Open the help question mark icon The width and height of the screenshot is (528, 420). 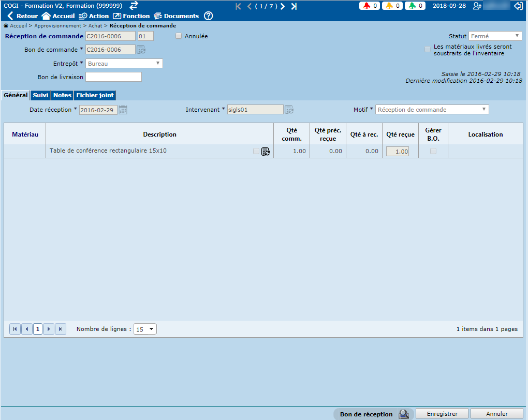[x=208, y=16]
